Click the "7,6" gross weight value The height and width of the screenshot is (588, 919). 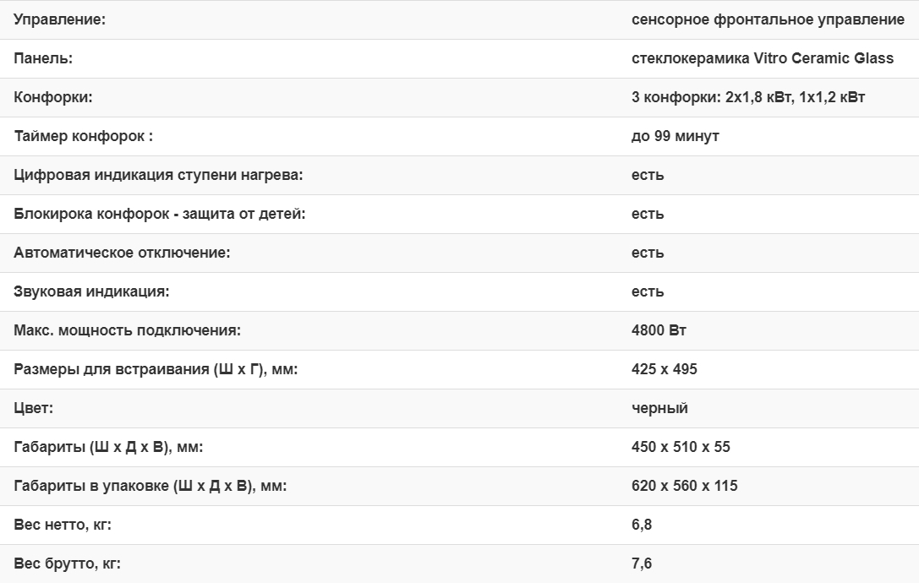642,563
